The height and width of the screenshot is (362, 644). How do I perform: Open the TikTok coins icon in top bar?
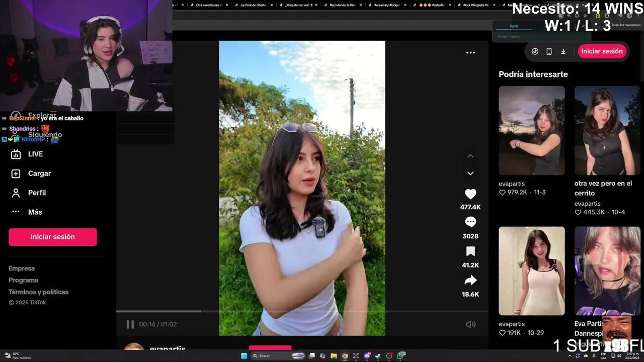point(535,51)
